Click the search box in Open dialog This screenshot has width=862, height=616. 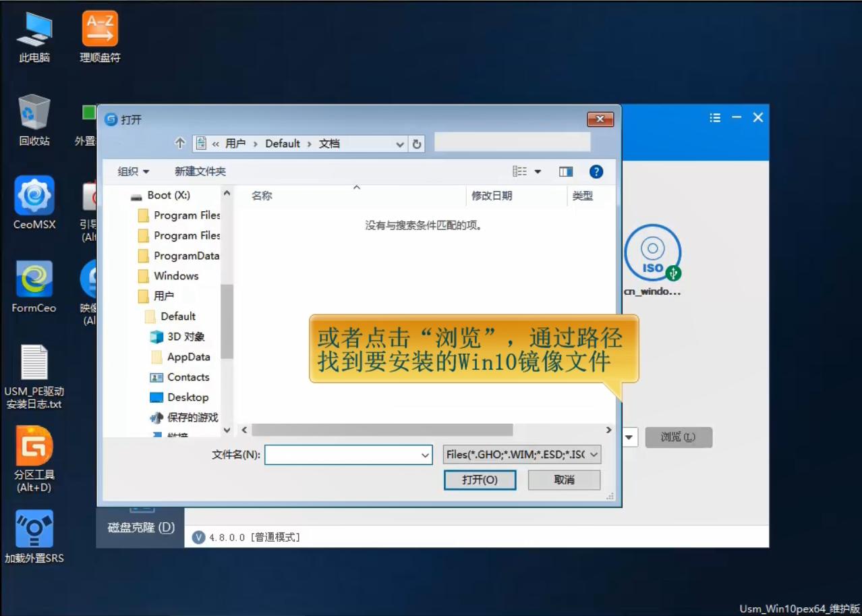pos(513,142)
